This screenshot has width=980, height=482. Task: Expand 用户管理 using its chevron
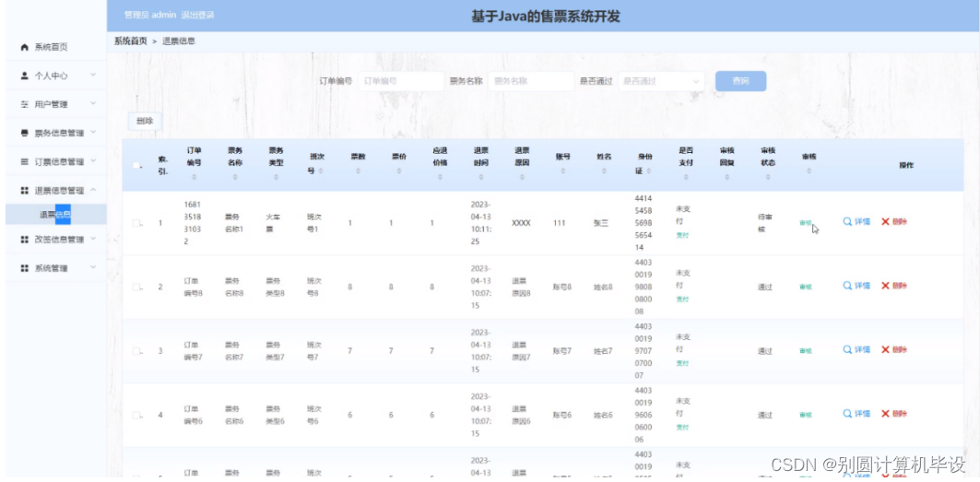93,104
